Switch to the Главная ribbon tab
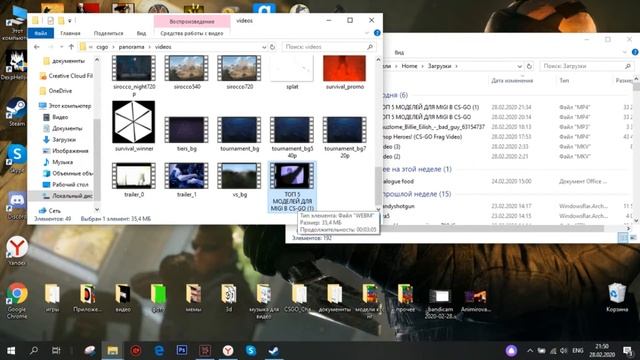Screen dimensions: 640x360 pos(70,33)
